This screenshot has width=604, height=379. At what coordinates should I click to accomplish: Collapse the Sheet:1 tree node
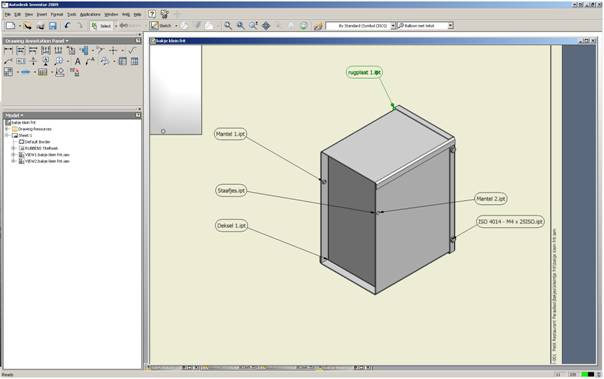[x=7, y=136]
